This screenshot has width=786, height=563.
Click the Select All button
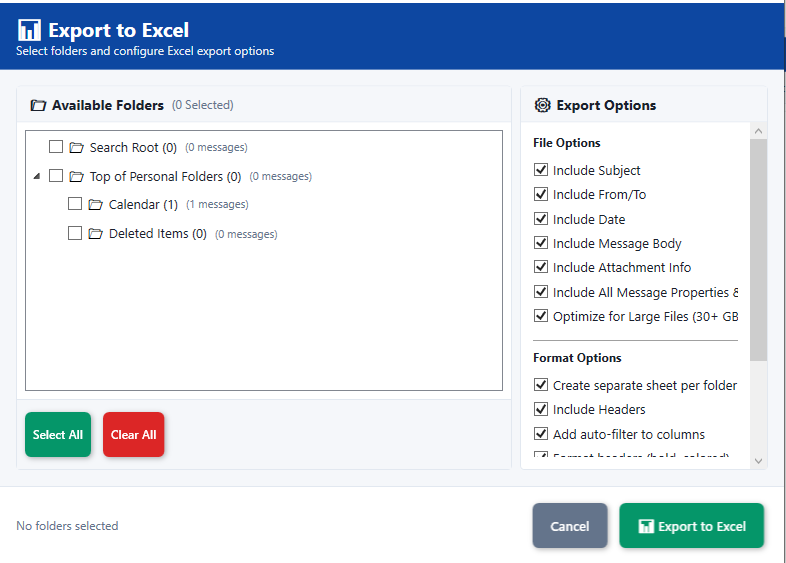pos(58,435)
